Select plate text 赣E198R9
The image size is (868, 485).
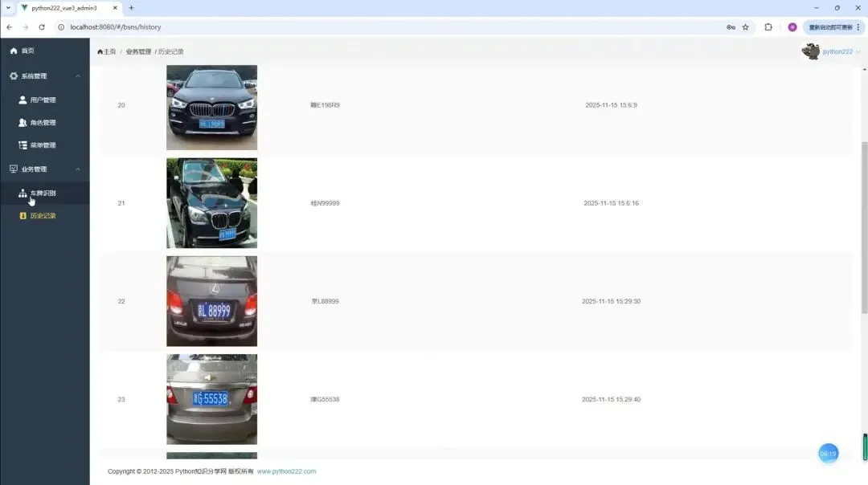pos(325,105)
